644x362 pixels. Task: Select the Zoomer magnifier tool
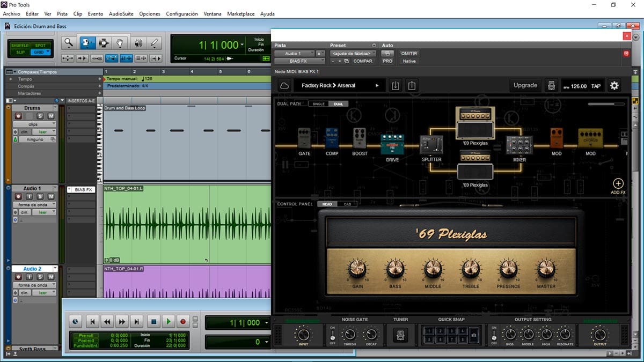coord(68,43)
